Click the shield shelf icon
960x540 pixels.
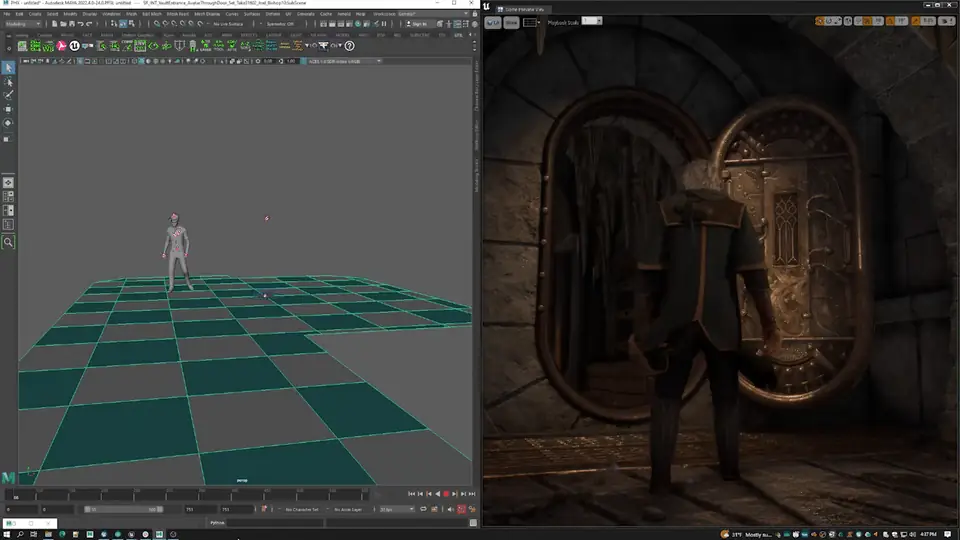tap(179, 46)
